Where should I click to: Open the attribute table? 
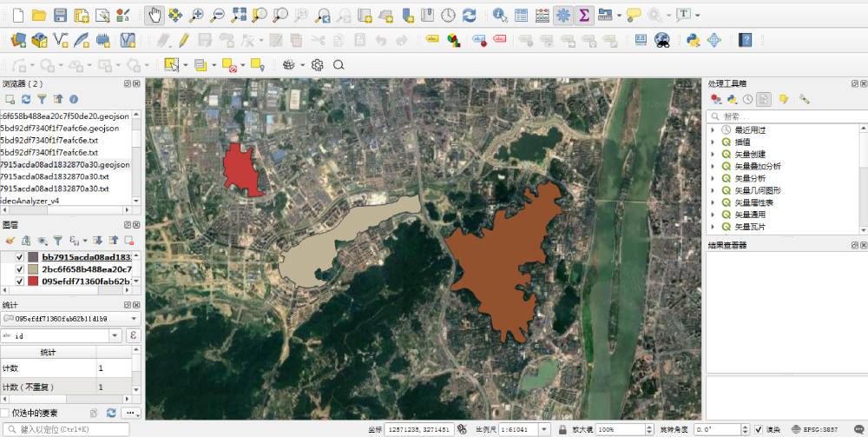click(x=521, y=15)
